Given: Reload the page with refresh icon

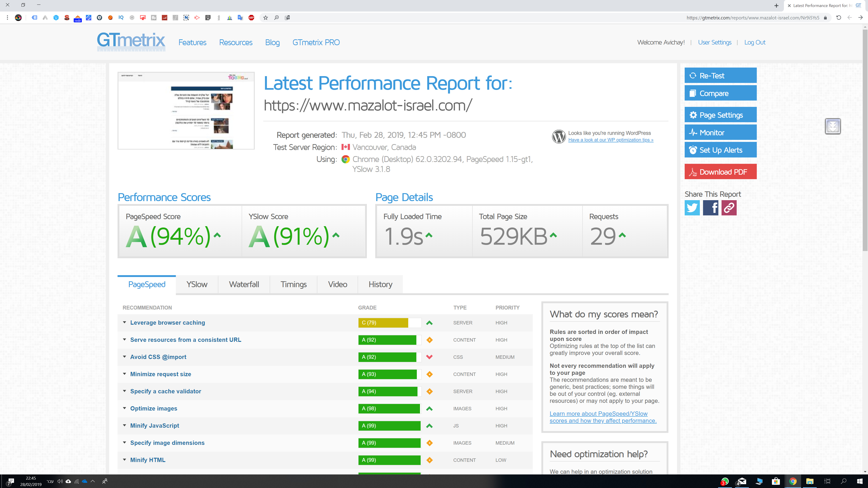Looking at the screenshot, I should pyautogui.click(x=839, y=18).
